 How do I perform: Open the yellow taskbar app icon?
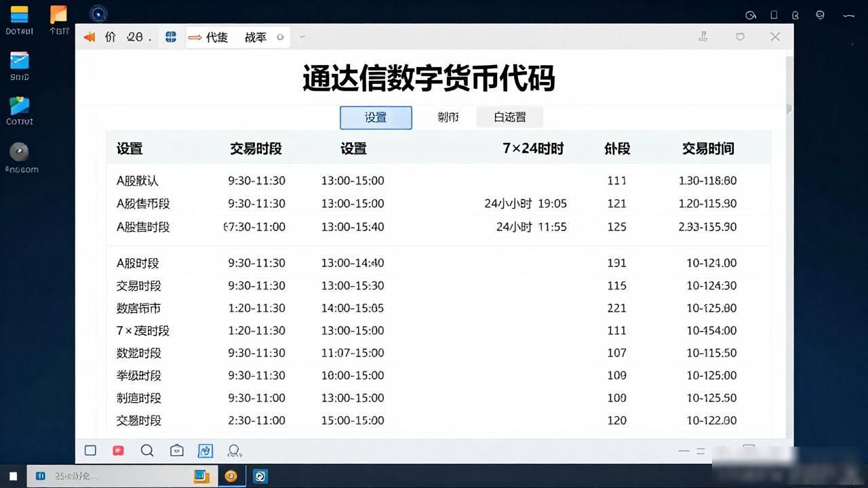click(201, 476)
